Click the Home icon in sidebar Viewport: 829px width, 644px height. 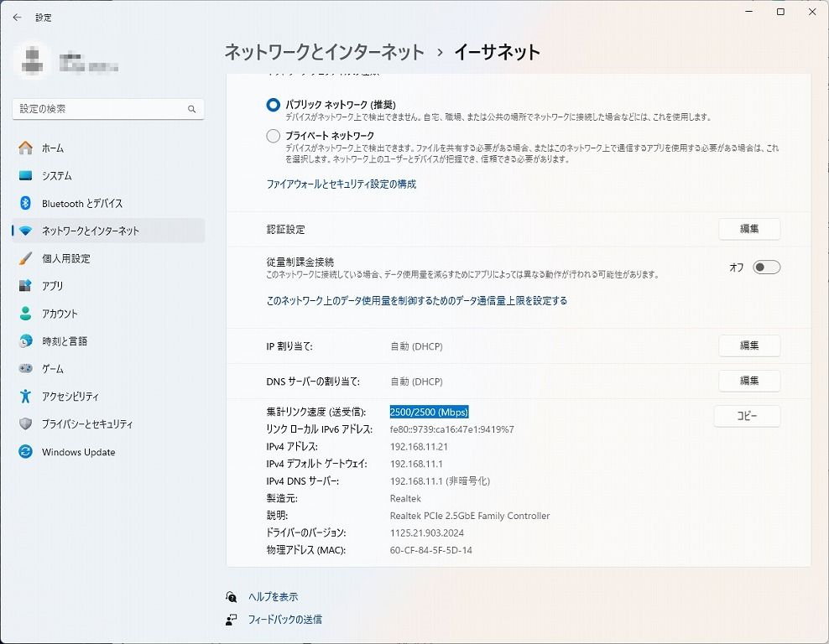point(25,148)
